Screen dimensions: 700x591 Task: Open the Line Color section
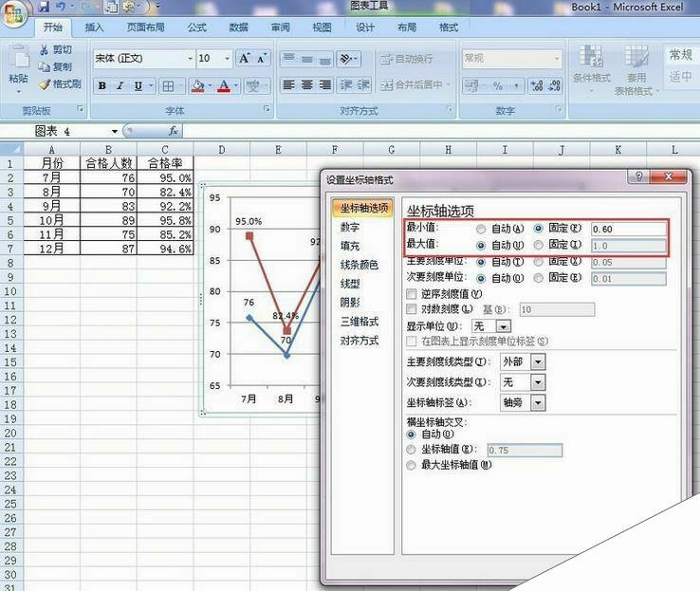tap(359, 265)
